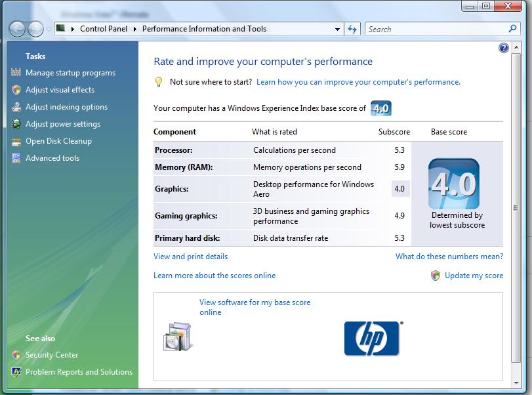Open the recent pages dropdown arrow
Image resolution: width=532 pixels, height=395 pixels.
[x=49, y=30]
